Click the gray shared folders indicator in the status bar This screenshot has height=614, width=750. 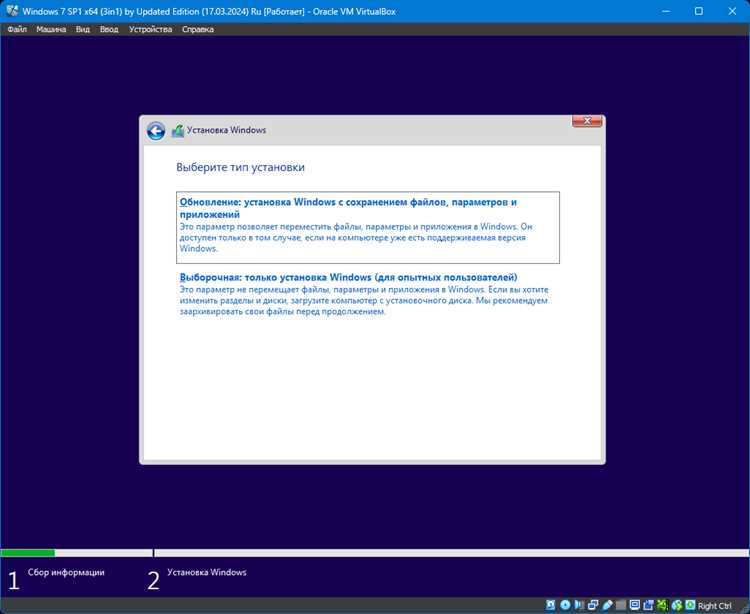[x=621, y=605]
